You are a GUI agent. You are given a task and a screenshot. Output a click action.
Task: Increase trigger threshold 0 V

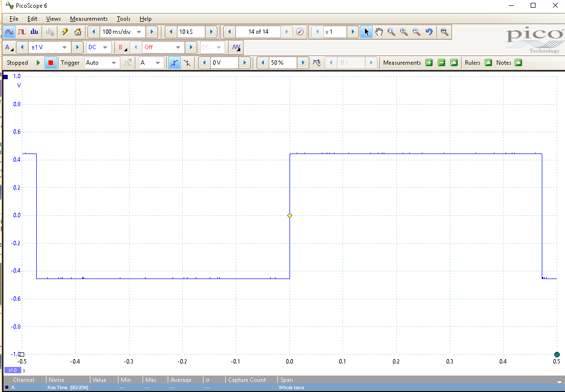[245, 63]
